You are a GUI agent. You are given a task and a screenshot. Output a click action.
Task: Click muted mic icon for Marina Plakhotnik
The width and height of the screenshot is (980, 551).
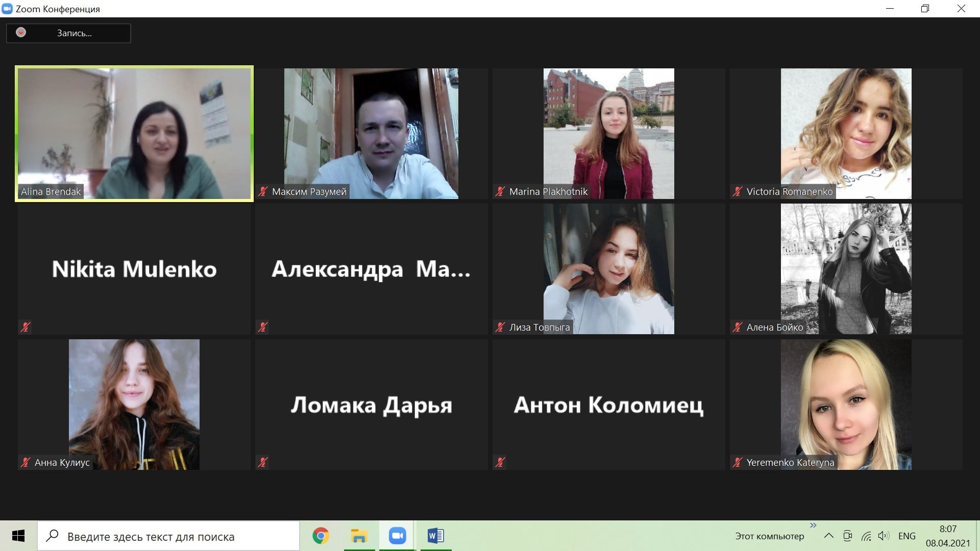coord(500,192)
